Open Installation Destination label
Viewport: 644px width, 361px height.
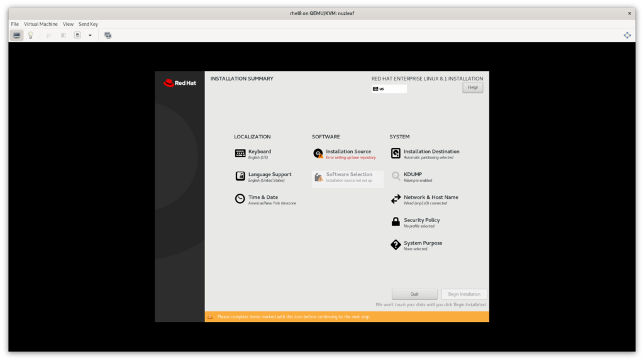click(431, 152)
